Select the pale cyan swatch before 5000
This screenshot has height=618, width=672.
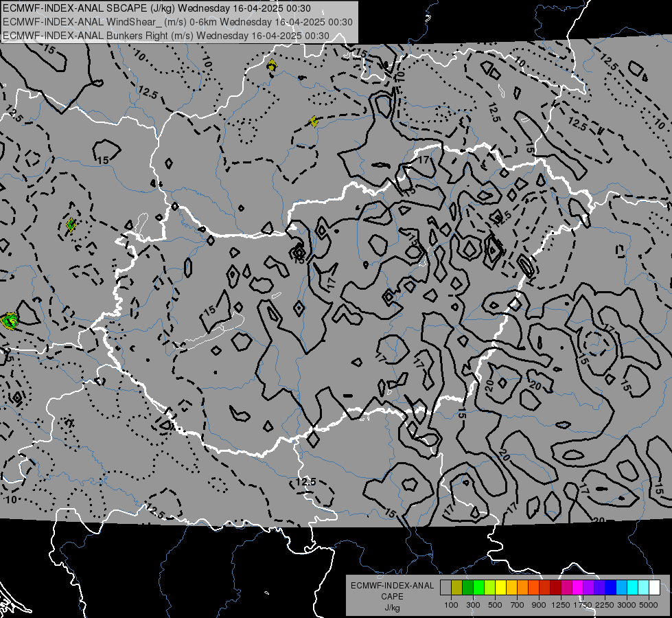(x=644, y=588)
